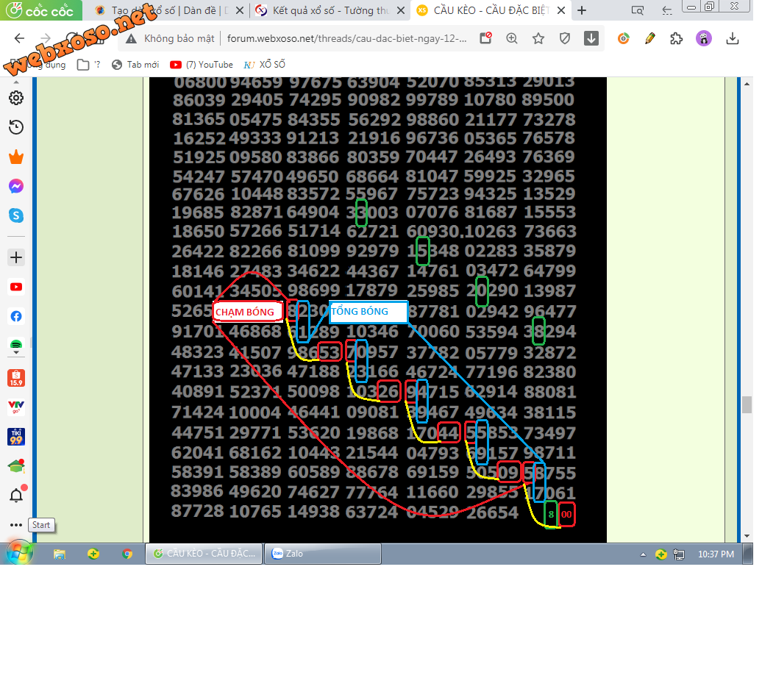Click the plus button to add a sidebar app

click(x=15, y=257)
